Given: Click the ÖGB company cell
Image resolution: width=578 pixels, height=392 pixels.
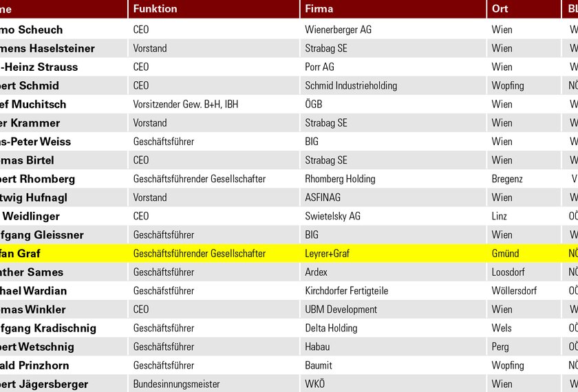Looking at the screenshot, I should click(x=314, y=105).
